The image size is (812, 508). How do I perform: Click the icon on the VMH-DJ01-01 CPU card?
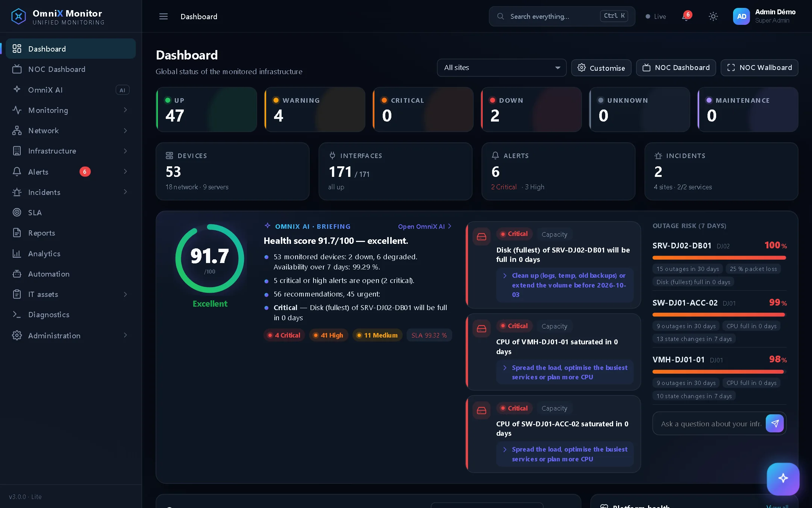pos(482,329)
